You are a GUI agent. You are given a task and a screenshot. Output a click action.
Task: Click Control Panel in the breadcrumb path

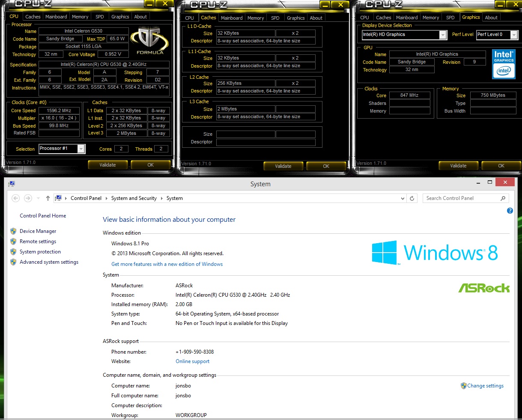click(86, 198)
